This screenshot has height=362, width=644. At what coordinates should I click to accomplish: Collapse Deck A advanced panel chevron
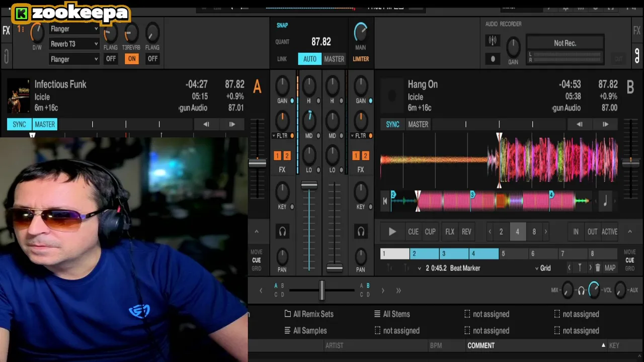(256, 231)
